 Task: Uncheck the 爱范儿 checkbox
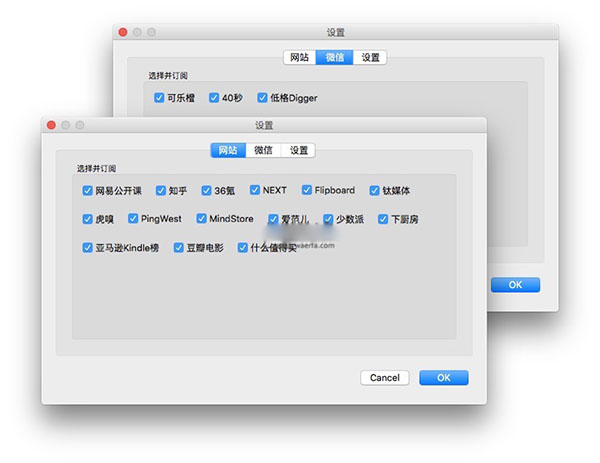click(x=273, y=219)
